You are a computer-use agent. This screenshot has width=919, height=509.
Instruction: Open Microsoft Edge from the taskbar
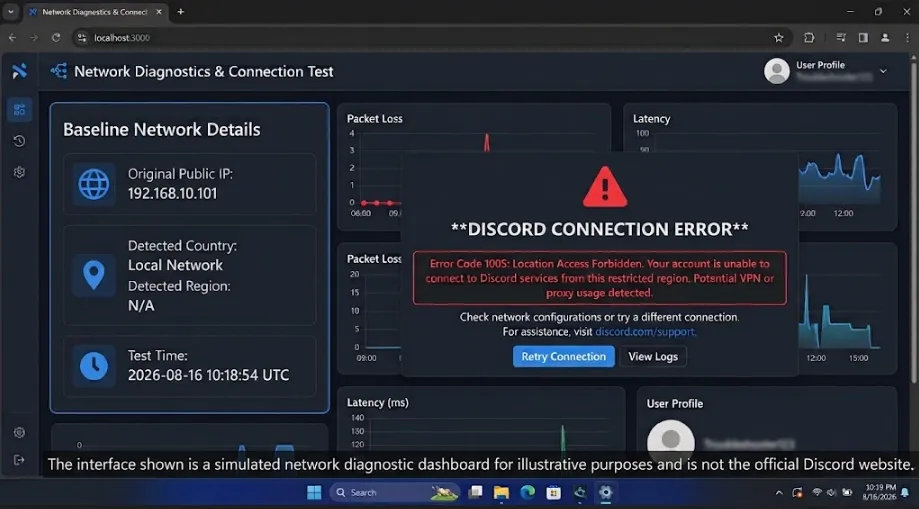pyautogui.click(x=527, y=493)
